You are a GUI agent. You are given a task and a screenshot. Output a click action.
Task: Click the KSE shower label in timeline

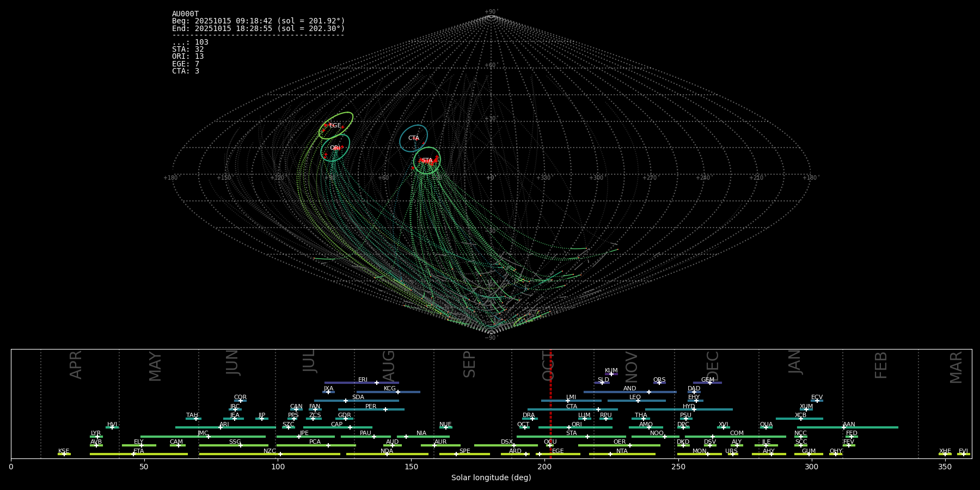click(x=64, y=451)
